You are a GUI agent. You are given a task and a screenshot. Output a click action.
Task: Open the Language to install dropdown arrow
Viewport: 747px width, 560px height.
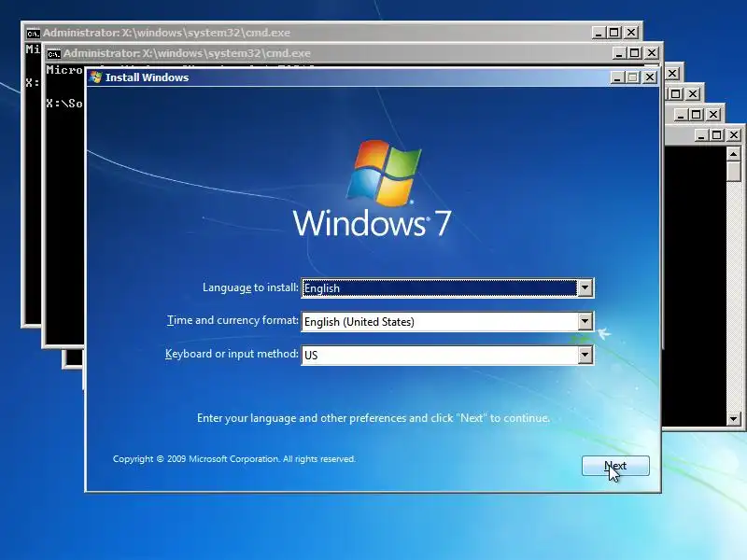585,287
